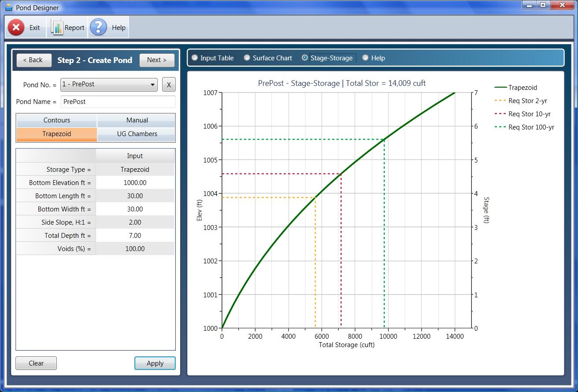Edit the Pond Name text field

[x=118, y=101]
